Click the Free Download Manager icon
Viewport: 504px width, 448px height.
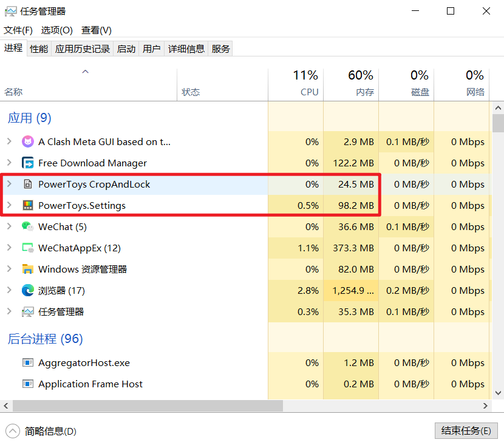tap(28, 163)
